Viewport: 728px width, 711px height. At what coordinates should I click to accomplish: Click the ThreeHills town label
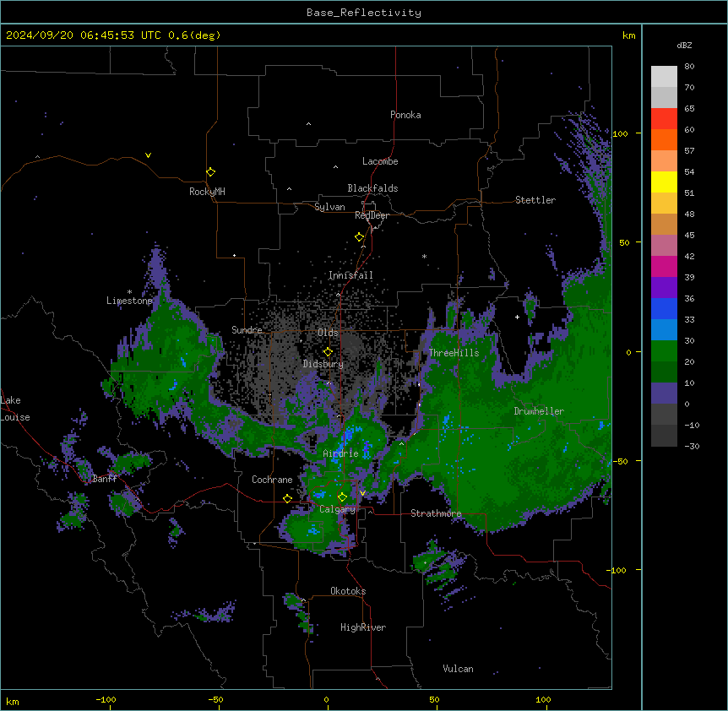(454, 353)
